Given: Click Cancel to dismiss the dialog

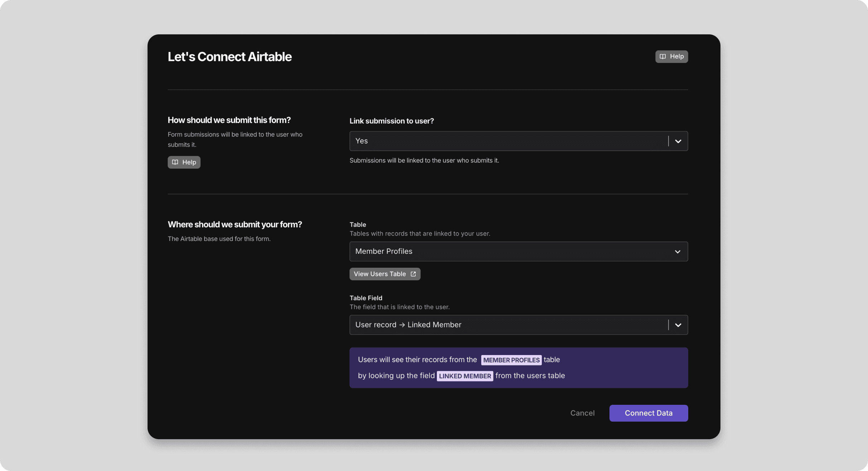Looking at the screenshot, I should click(x=582, y=413).
